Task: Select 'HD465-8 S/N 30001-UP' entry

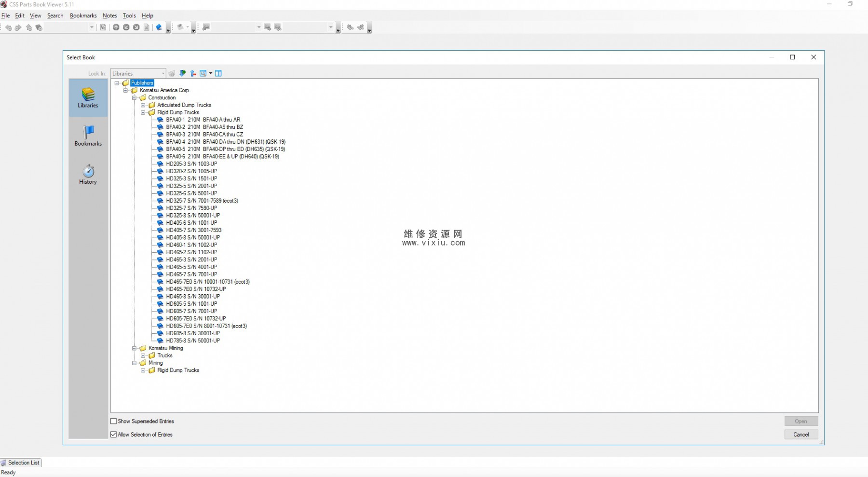Action: tap(193, 297)
